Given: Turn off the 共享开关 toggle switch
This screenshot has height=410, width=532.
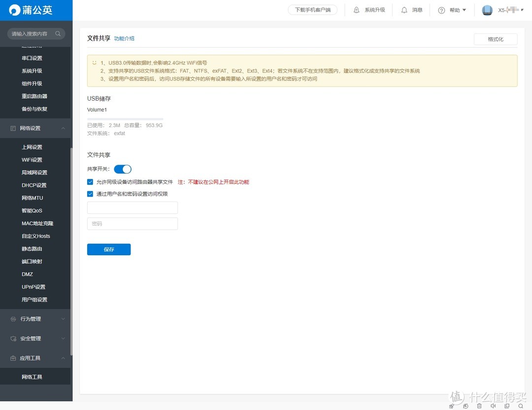Looking at the screenshot, I should [x=123, y=169].
